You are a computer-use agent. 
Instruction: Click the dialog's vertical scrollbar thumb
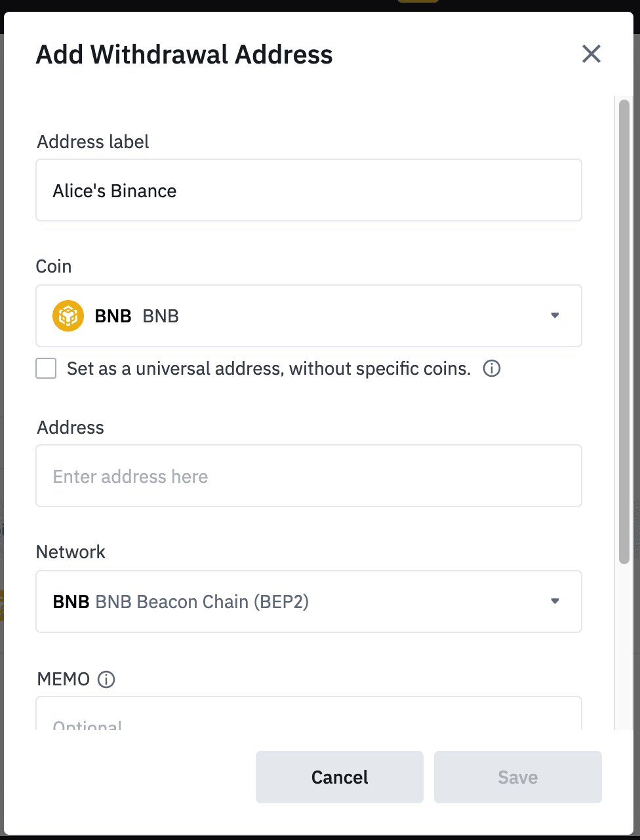pos(624,332)
